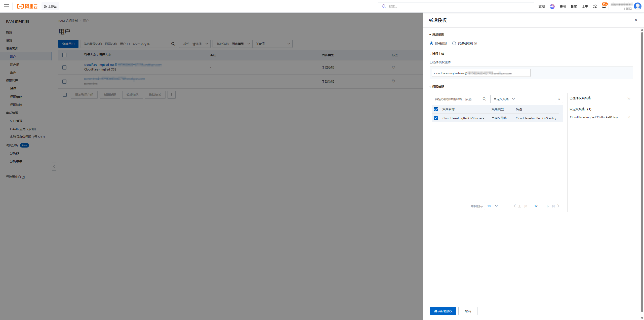Open the AI assistant plus icon beside 文档
Image resolution: width=644 pixels, height=320 pixels.
552,6
